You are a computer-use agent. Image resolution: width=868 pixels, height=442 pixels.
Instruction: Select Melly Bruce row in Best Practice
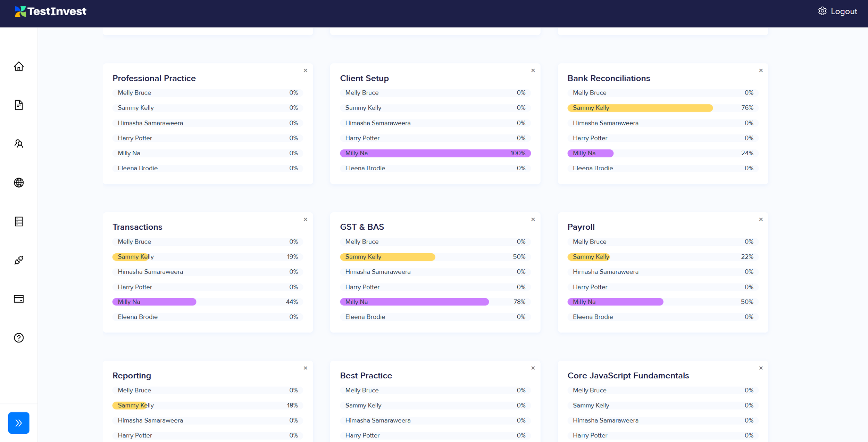tap(435, 390)
